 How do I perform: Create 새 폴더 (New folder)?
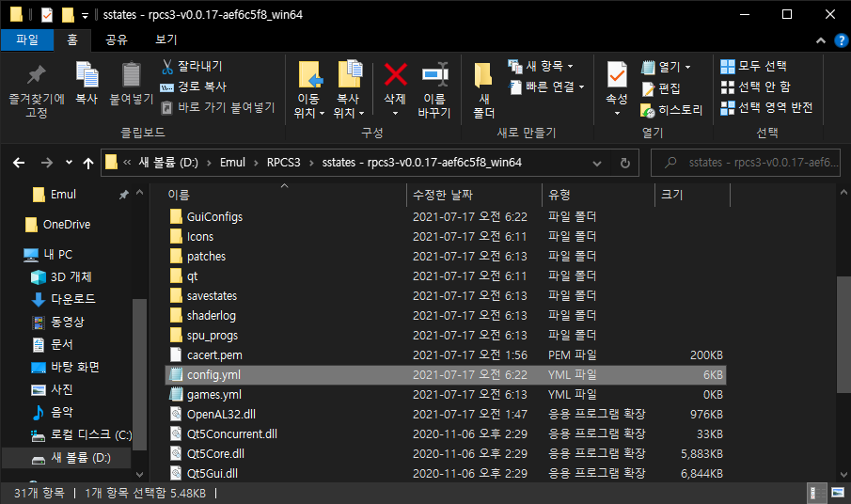[483, 90]
